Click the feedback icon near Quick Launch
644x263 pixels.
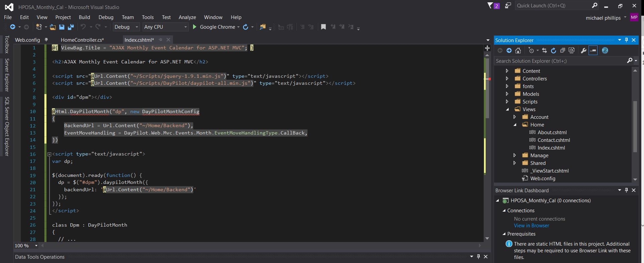tap(508, 6)
